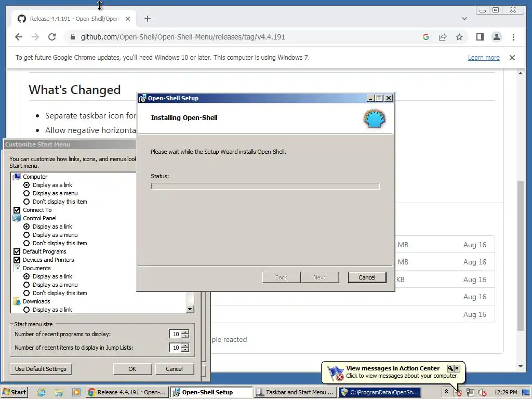Close the Action Center balloon
The image size is (532, 399).
click(x=457, y=368)
